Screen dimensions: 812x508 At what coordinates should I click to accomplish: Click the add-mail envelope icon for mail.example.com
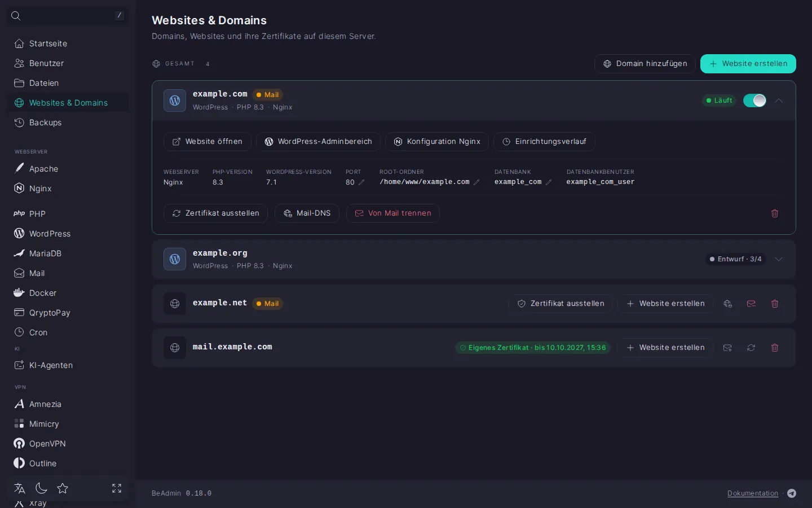pos(727,348)
